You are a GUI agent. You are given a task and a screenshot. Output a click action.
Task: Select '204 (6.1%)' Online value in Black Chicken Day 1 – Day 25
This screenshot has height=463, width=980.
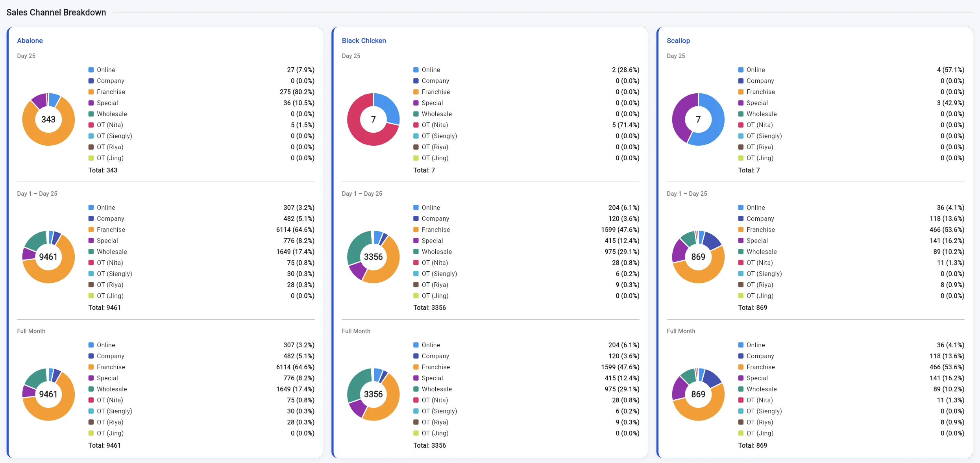(x=624, y=207)
